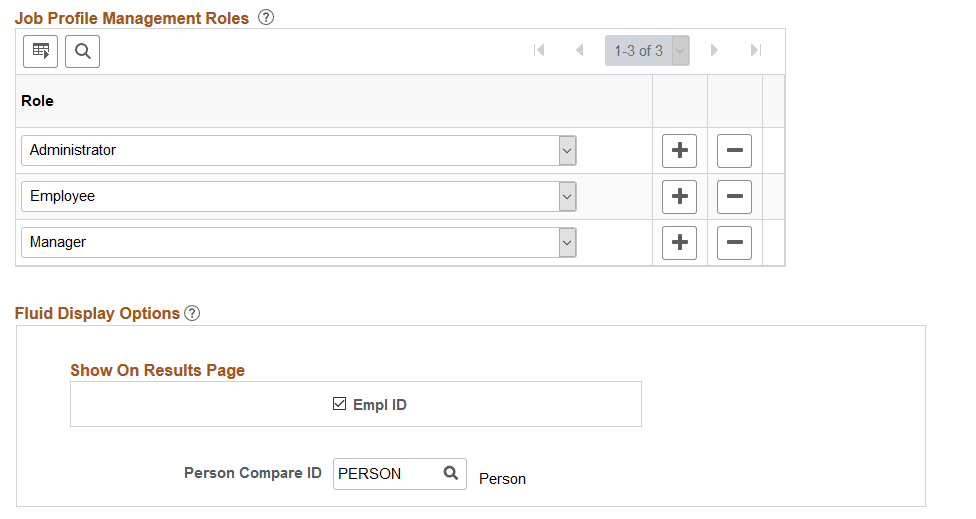Viewport: 976px width, 519px height.
Task: Look up Person Compare ID values
Action: tap(451, 474)
